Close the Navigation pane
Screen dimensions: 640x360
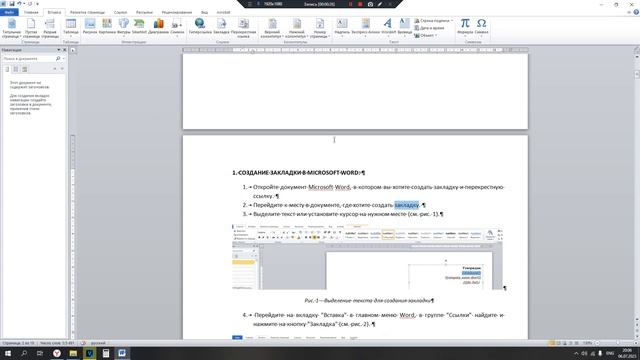(x=64, y=50)
